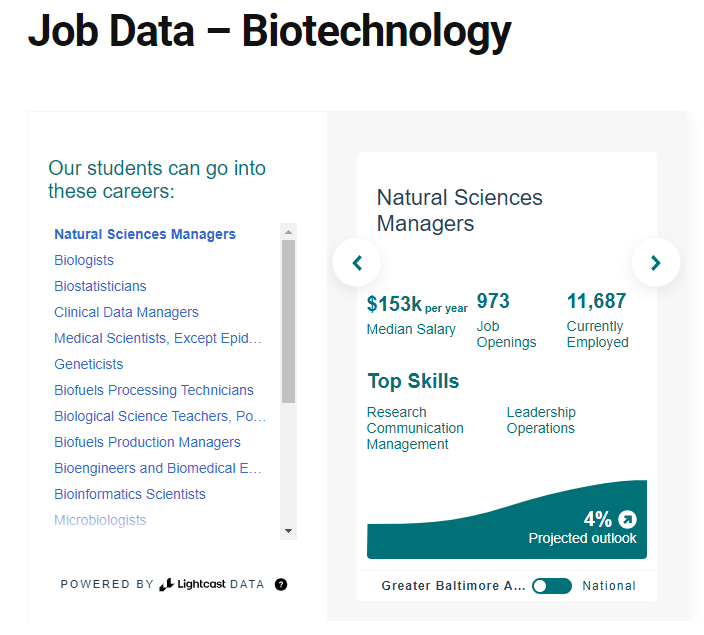Open Biofuels Processing Technicians
Viewport: 704px width, 635px height.
(x=154, y=390)
